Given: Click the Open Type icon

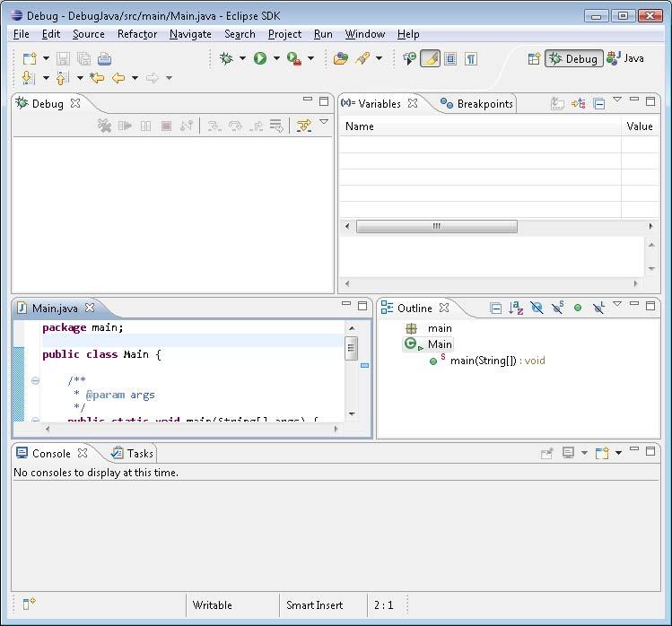Looking at the screenshot, I should pos(341,58).
